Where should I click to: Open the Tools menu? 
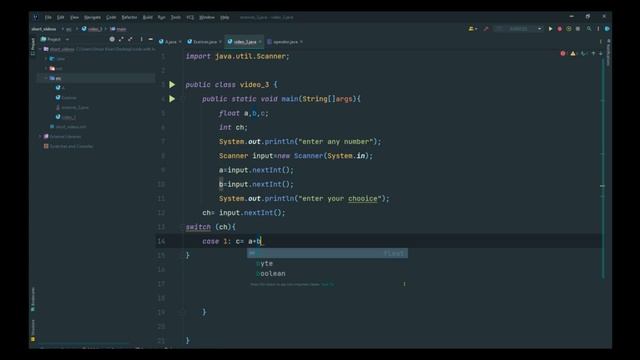point(176,17)
